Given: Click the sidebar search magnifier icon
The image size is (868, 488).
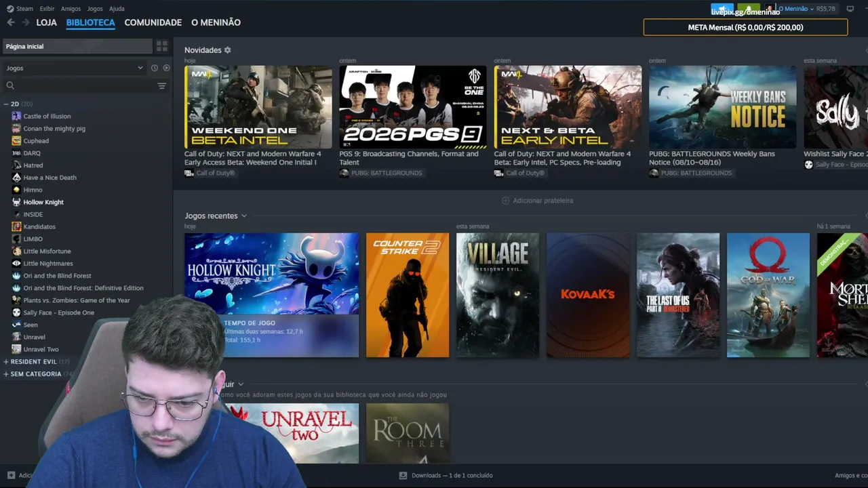Looking at the screenshot, I should pos(10,85).
